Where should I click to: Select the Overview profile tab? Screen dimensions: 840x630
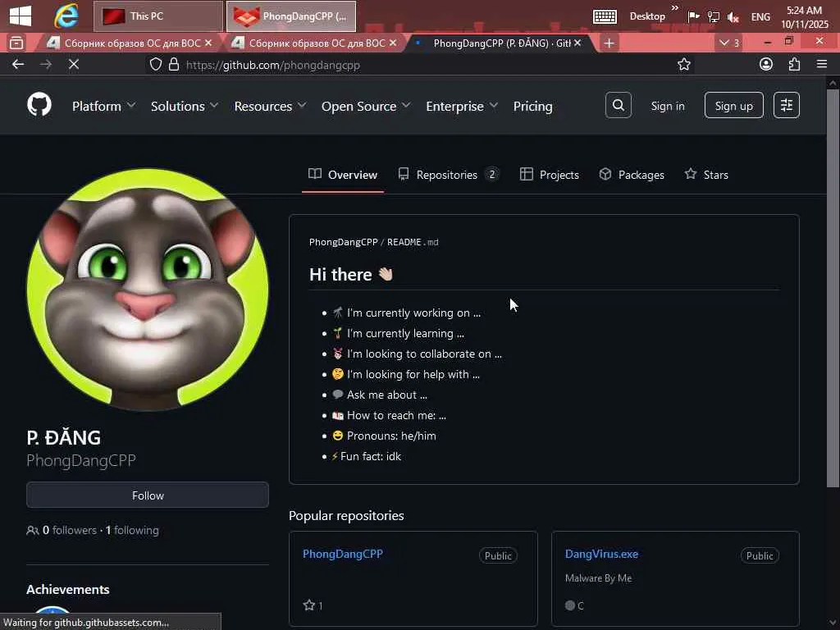tap(343, 175)
